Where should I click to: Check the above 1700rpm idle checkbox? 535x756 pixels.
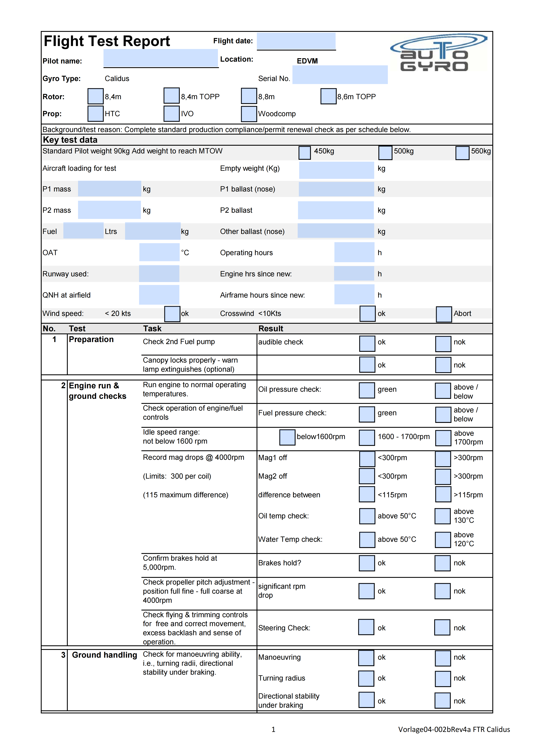[443, 438]
